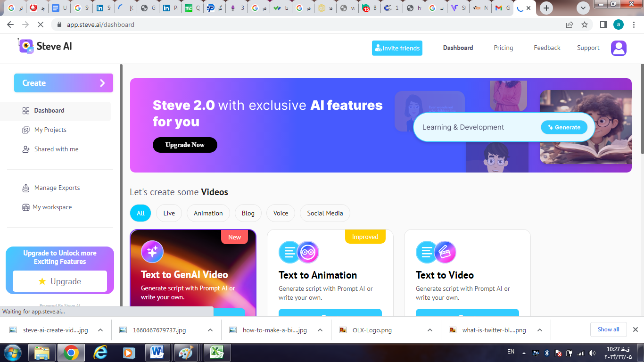Click the My workspace icon
644x362 pixels.
coord(26,207)
